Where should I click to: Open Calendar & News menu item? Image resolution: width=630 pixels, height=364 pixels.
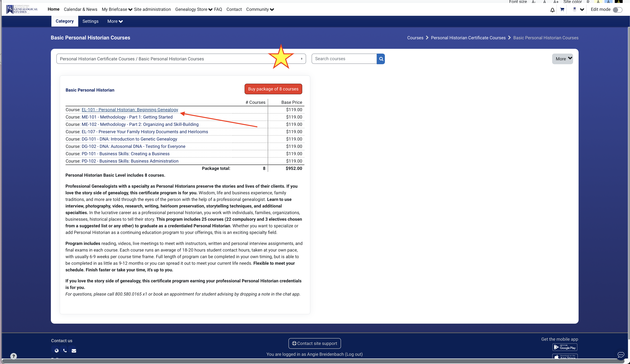(80, 10)
